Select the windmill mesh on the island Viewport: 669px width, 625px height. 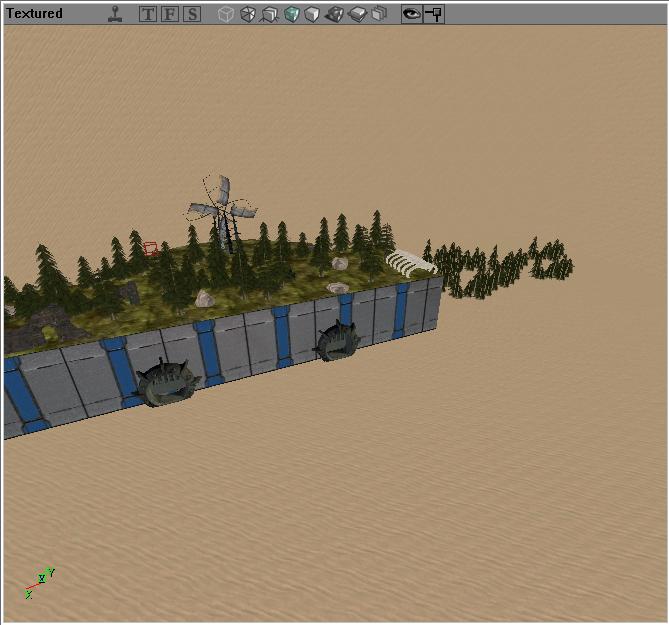(222, 208)
